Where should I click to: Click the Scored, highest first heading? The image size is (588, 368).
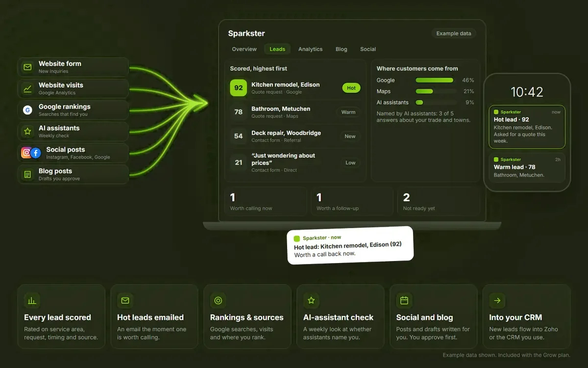[x=259, y=69]
